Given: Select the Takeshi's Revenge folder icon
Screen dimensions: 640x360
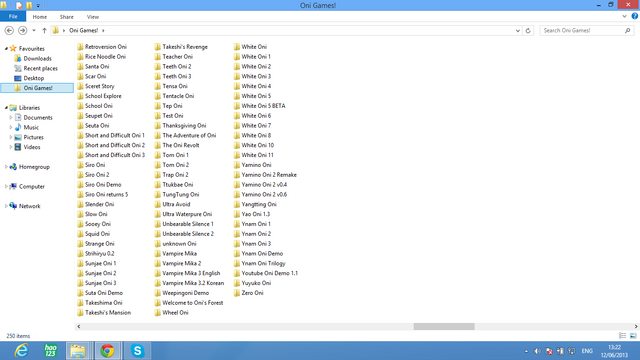Looking at the screenshot, I should click(x=158, y=47).
